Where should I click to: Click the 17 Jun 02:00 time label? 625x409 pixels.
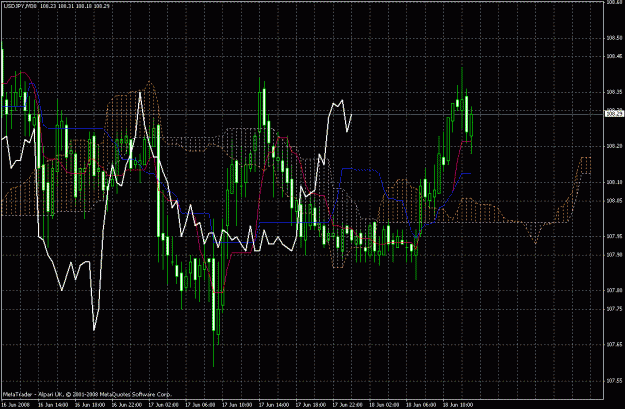pos(163,405)
